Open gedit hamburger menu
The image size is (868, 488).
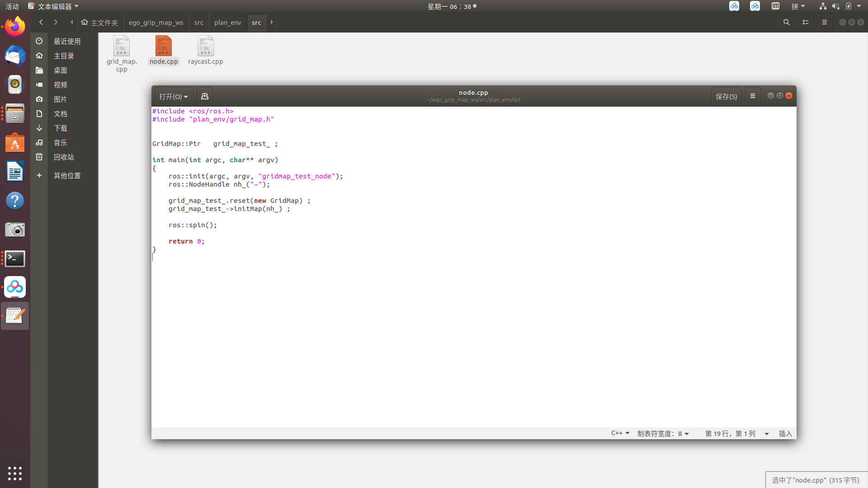(x=753, y=96)
